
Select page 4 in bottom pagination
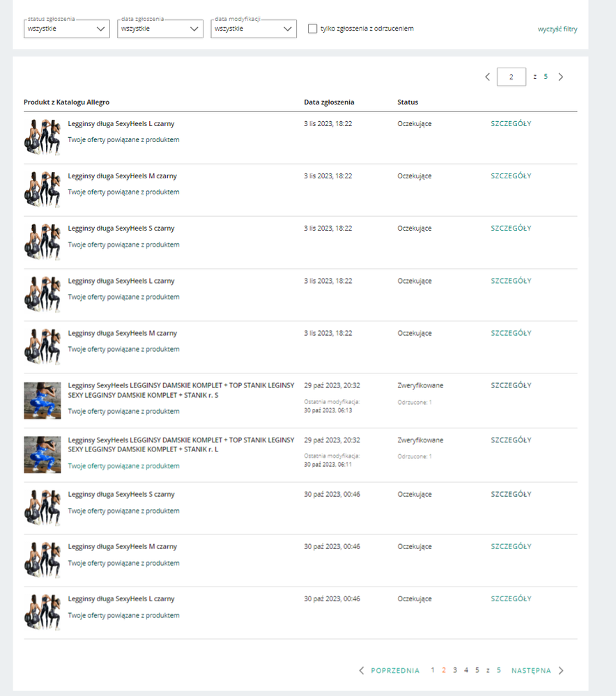pos(466,670)
